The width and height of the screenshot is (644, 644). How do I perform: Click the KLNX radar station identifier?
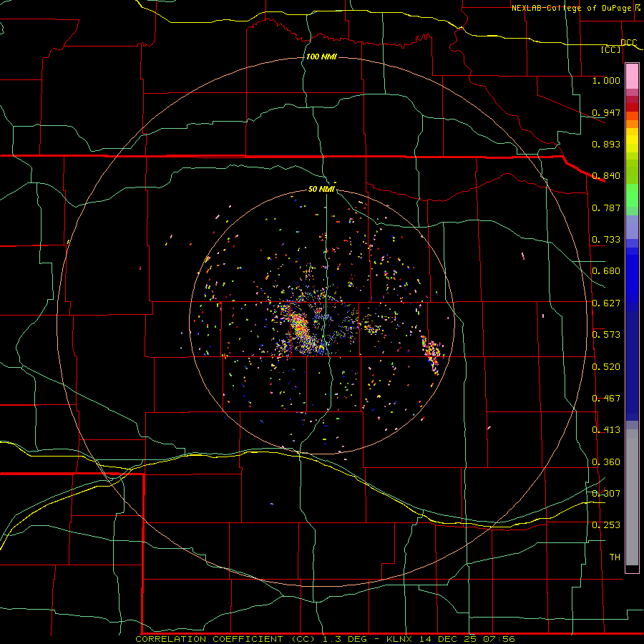click(x=401, y=639)
